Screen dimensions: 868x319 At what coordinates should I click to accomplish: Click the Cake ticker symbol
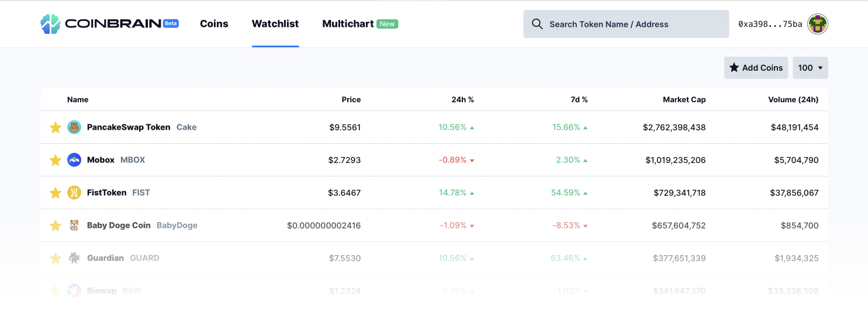(186, 127)
